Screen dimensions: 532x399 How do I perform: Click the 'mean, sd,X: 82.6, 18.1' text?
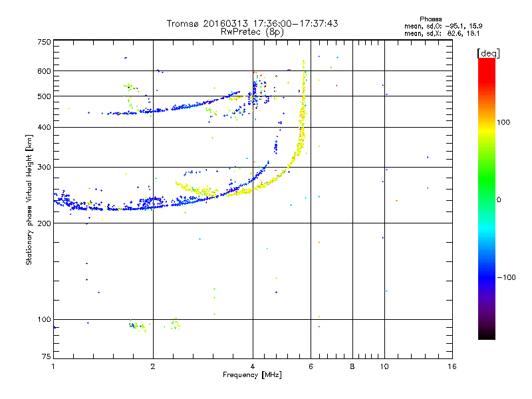click(x=442, y=34)
